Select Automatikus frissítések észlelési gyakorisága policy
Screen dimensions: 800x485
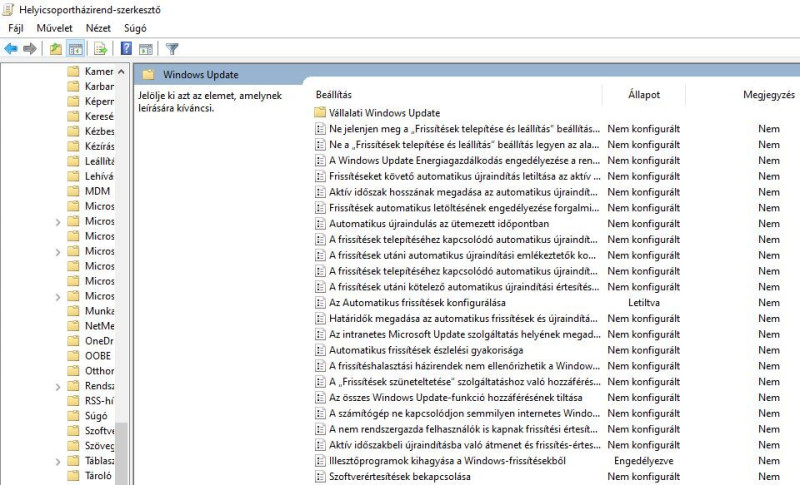point(426,350)
